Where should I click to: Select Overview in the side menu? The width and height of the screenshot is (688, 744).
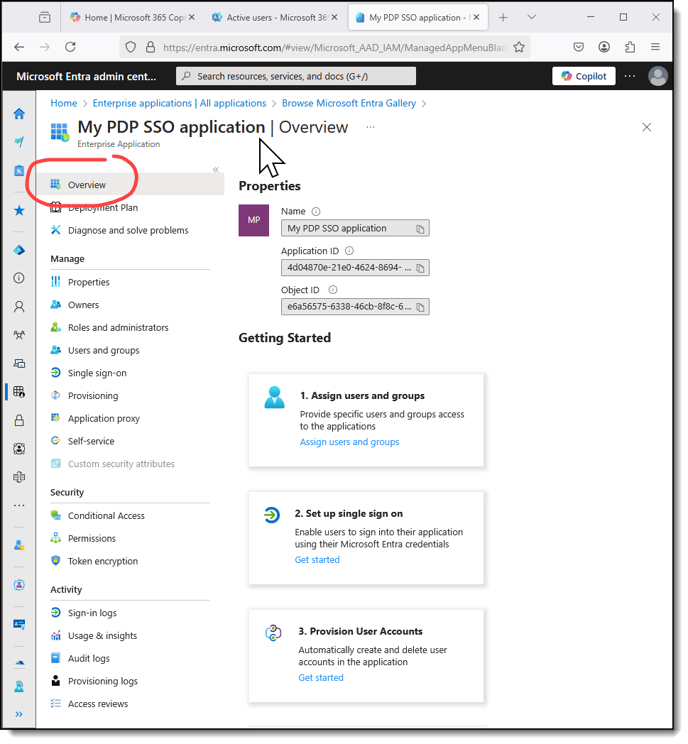(x=131, y=185)
